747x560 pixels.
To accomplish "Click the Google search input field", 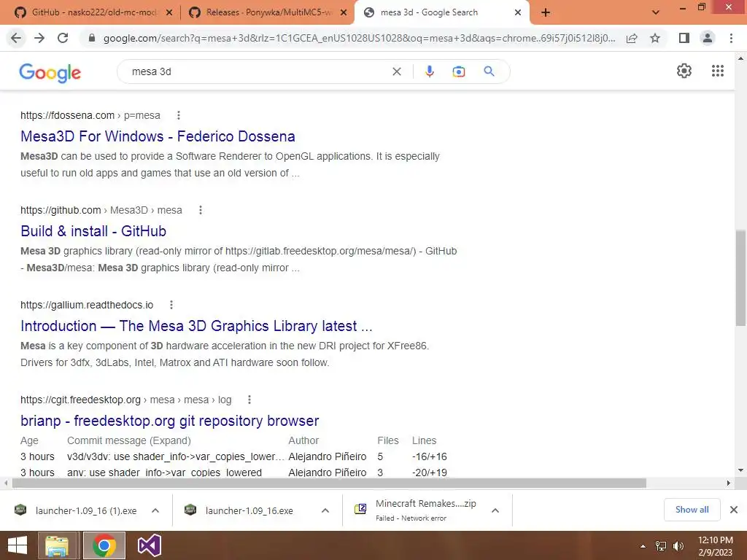I will (258, 71).
